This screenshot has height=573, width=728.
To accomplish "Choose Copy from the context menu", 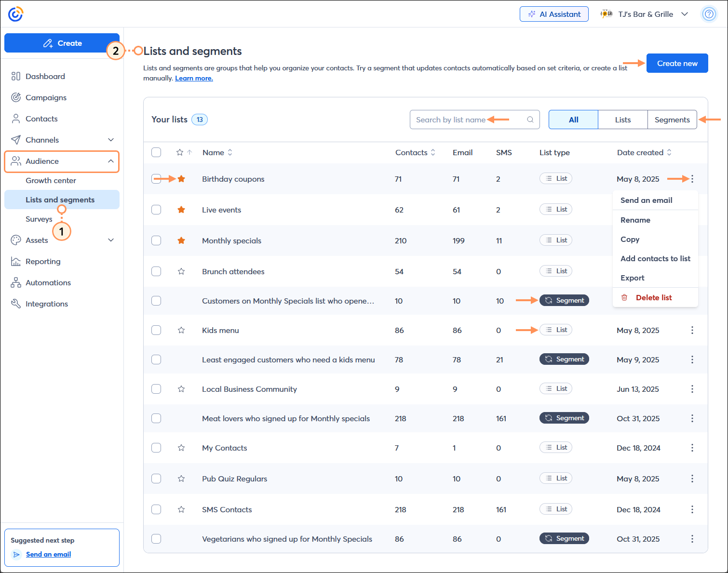I will [x=630, y=239].
